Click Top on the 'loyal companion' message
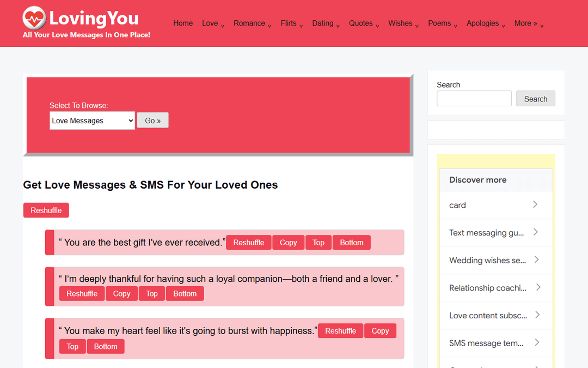 [151, 294]
